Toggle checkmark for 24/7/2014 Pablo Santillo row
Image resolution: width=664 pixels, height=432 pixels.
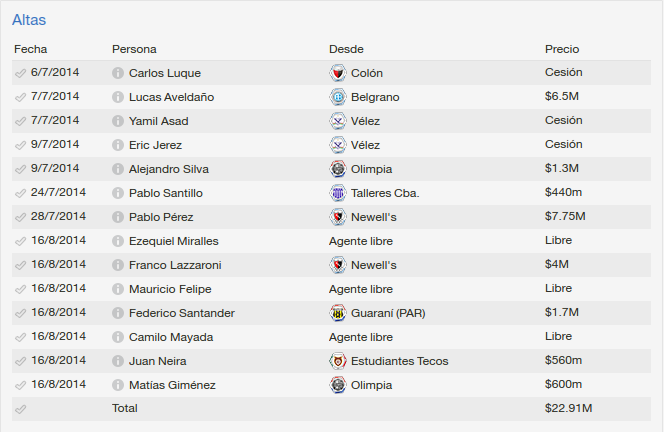20,194
